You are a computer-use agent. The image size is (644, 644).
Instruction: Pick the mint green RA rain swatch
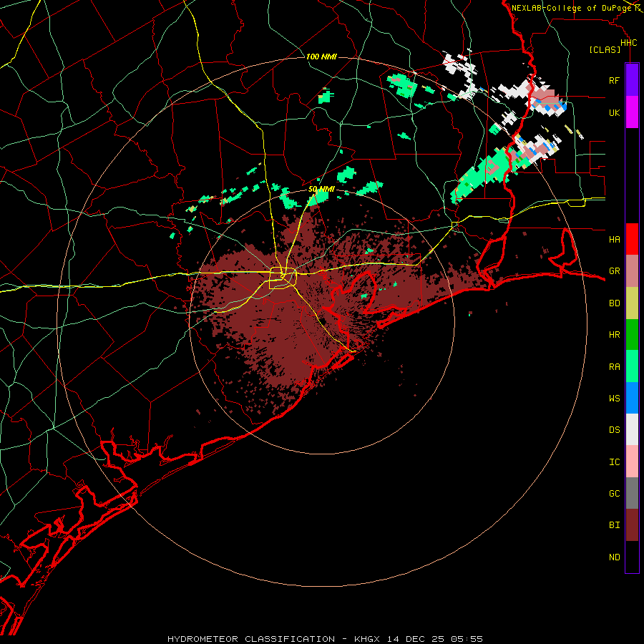coord(632,366)
